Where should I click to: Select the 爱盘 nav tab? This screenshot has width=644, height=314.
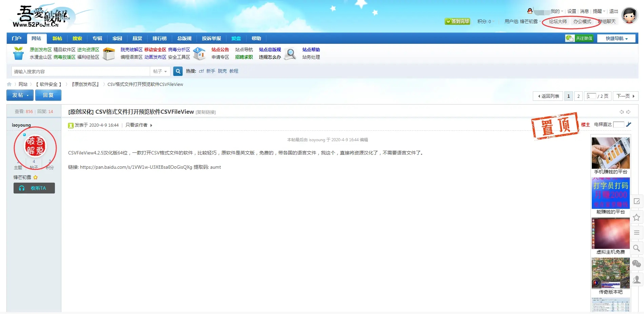[236, 38]
